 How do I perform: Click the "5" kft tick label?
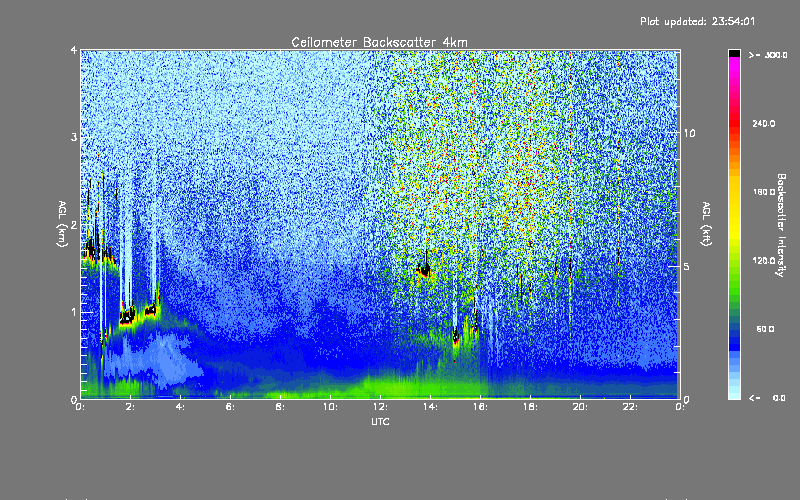pyautogui.click(x=687, y=267)
